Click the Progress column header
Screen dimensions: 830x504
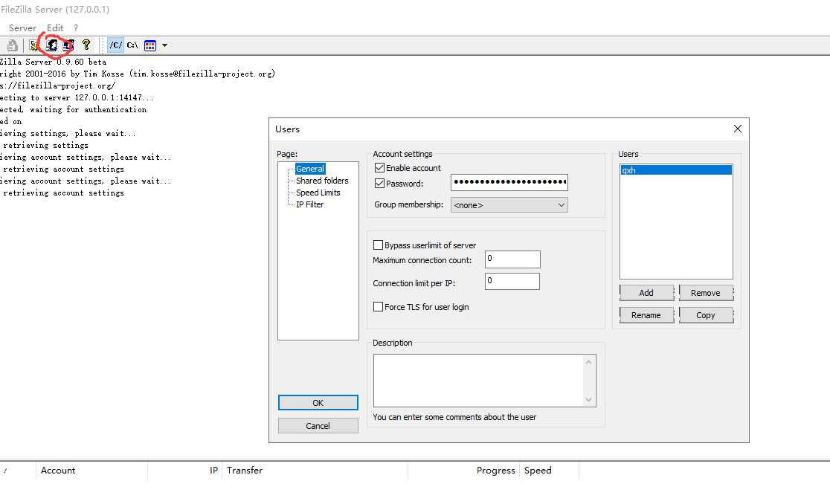click(x=464, y=470)
